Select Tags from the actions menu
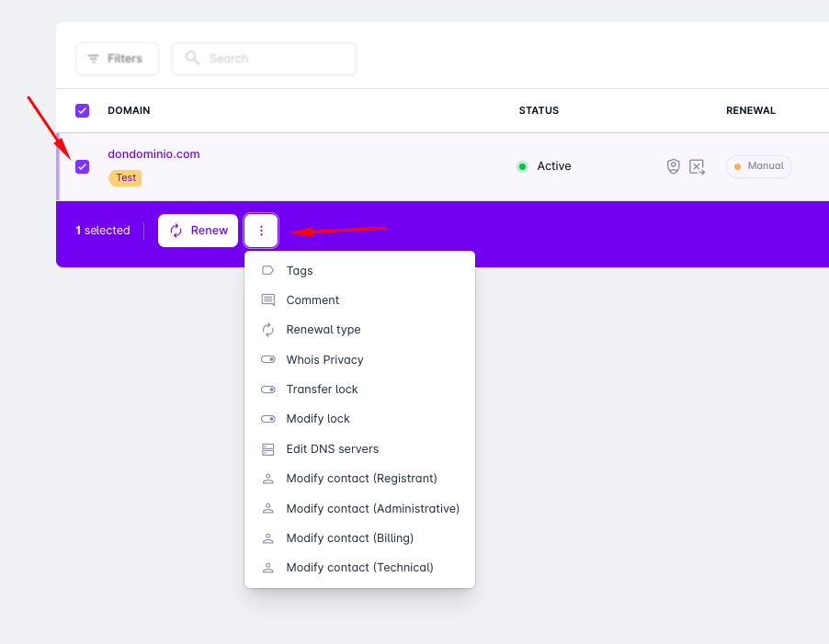 coord(300,271)
